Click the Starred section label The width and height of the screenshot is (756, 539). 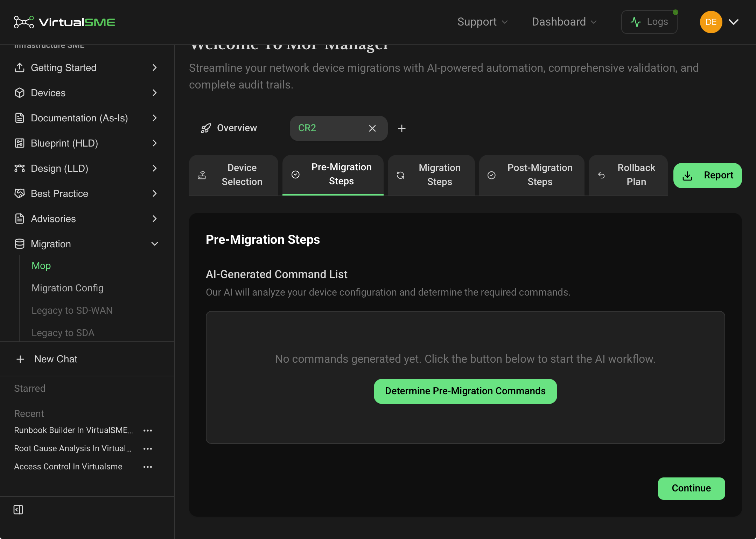pos(30,389)
